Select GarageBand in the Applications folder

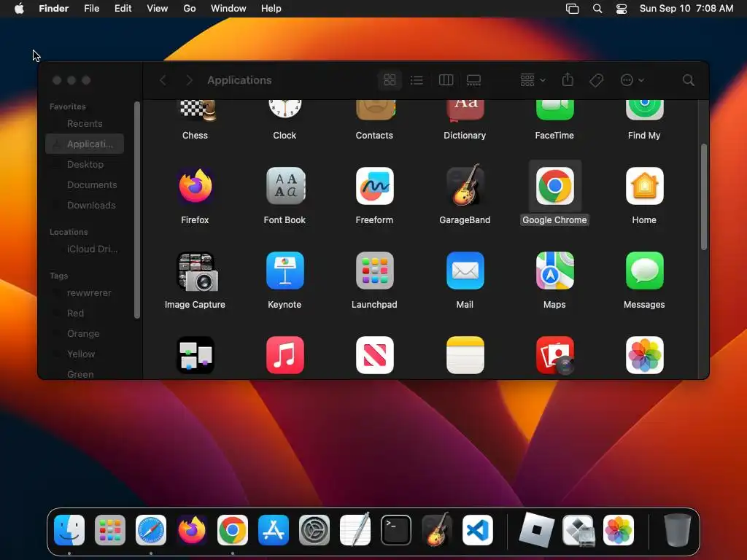pos(465,186)
